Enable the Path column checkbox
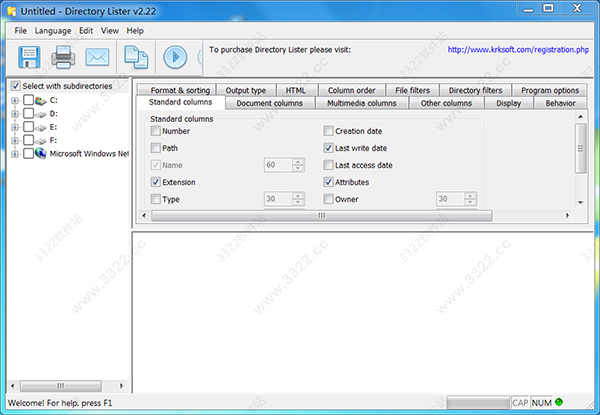 [155, 148]
